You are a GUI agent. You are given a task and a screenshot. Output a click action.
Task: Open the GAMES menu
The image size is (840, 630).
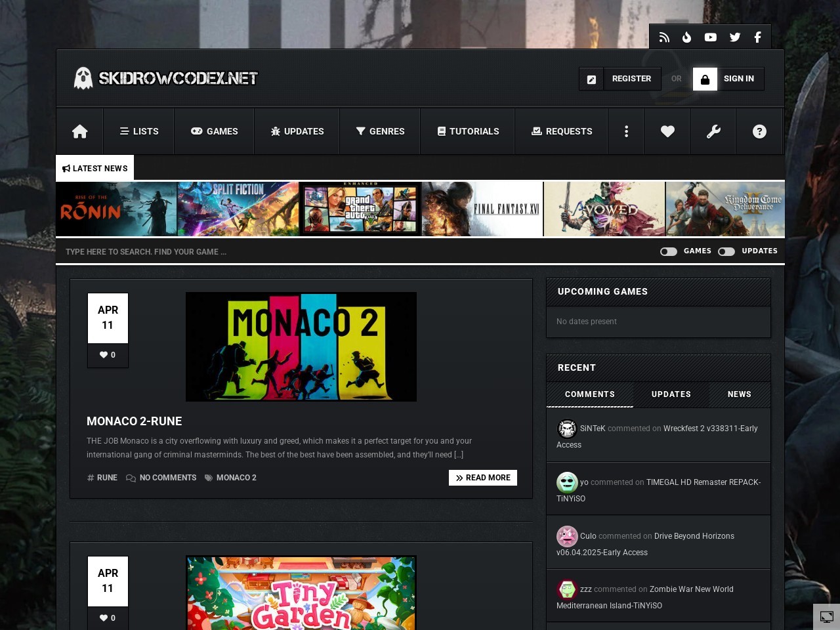[x=215, y=131]
